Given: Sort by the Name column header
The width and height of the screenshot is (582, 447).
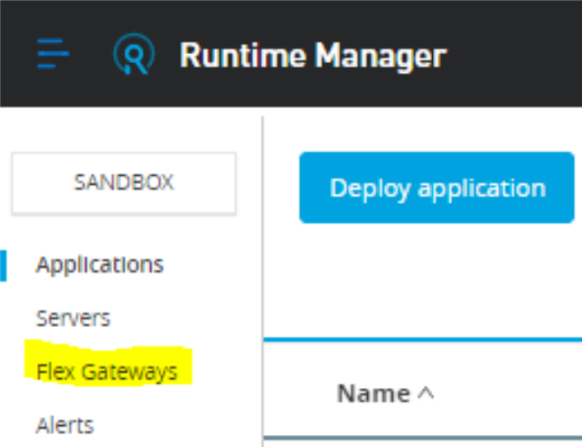Looking at the screenshot, I should pyautogui.click(x=373, y=393).
